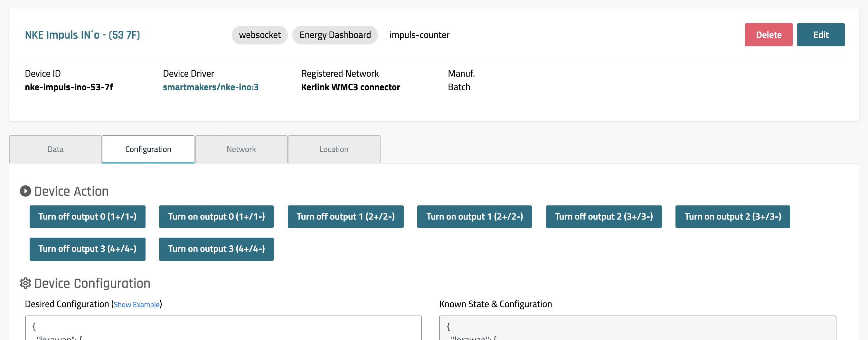Click the gear icon beside Device Configuration
This screenshot has height=340, width=868.
(25, 283)
